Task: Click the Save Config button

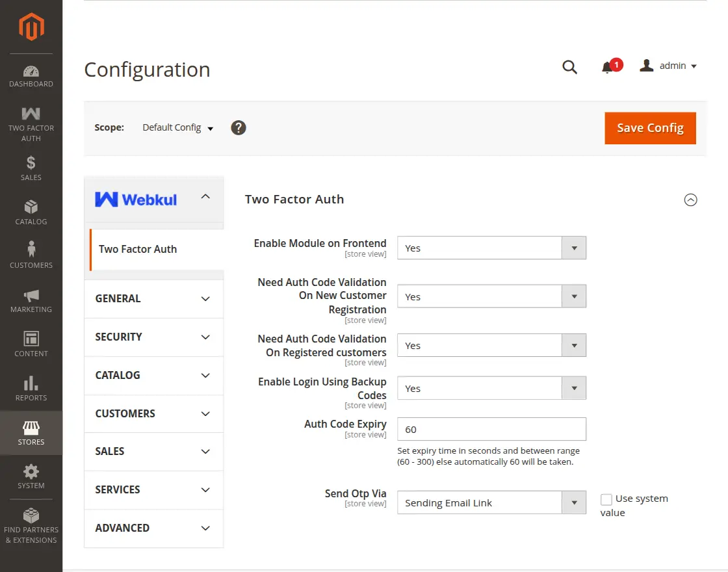Action: point(650,128)
